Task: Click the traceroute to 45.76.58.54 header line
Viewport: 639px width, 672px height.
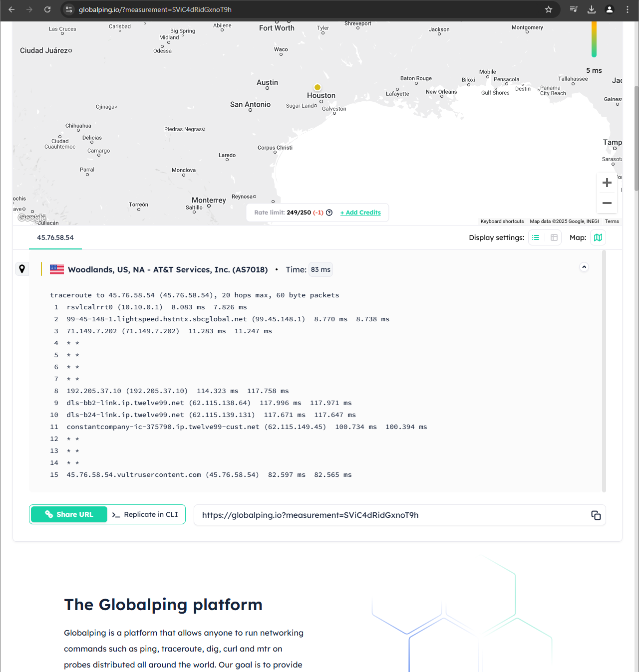Action: 195,295
